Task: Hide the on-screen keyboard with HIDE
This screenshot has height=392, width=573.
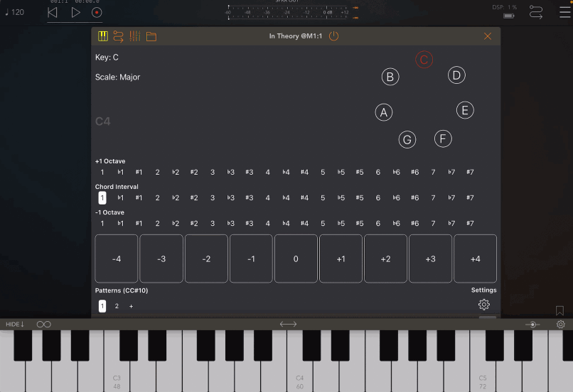Action: tap(15, 324)
